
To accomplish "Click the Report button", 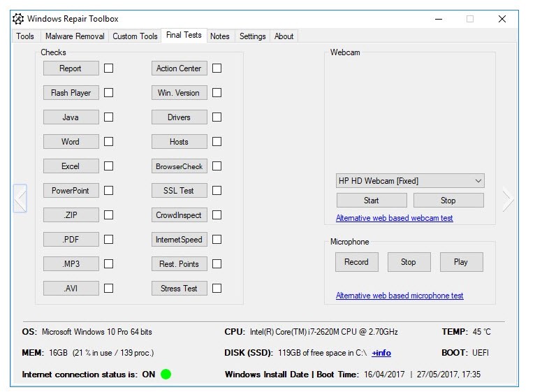I will pyautogui.click(x=71, y=68).
